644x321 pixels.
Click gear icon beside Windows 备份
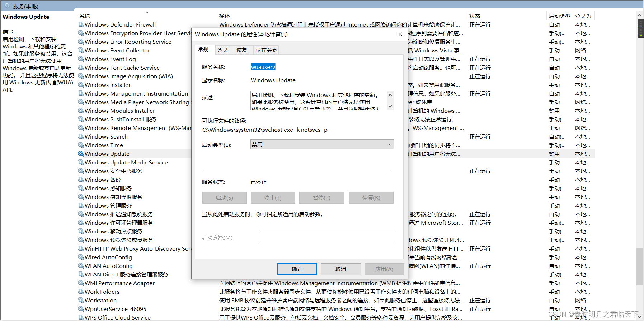(81, 180)
